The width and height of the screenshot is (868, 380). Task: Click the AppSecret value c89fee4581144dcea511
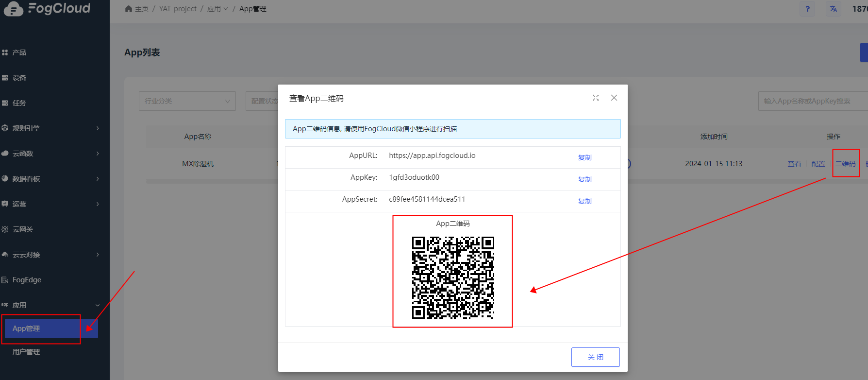427,199
